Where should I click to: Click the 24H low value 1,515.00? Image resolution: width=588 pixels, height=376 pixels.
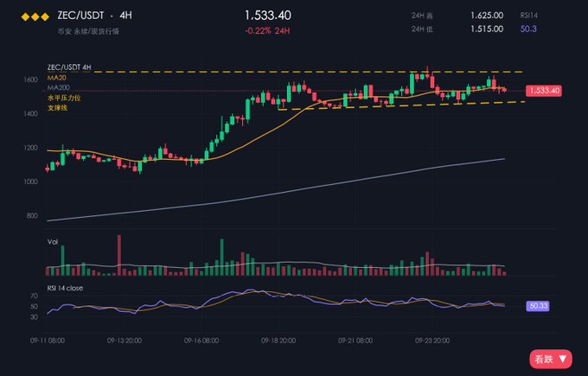click(487, 29)
